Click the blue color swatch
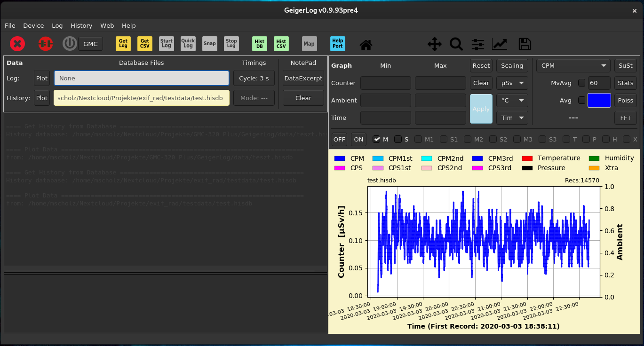644x346 pixels. tap(599, 101)
